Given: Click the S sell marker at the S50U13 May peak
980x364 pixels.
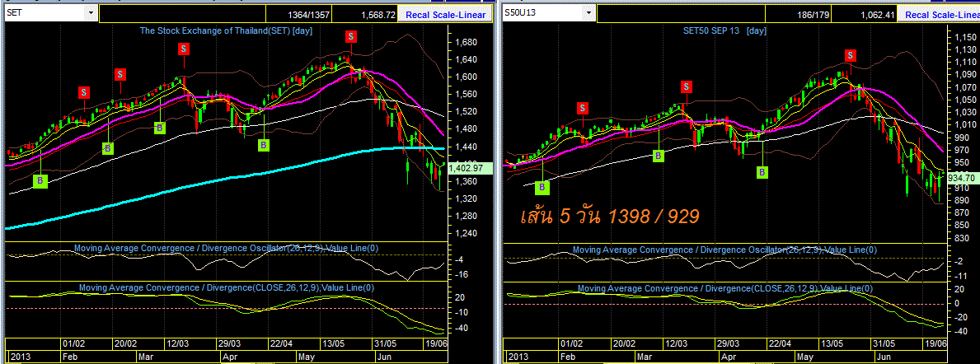Looking at the screenshot, I should [x=850, y=55].
